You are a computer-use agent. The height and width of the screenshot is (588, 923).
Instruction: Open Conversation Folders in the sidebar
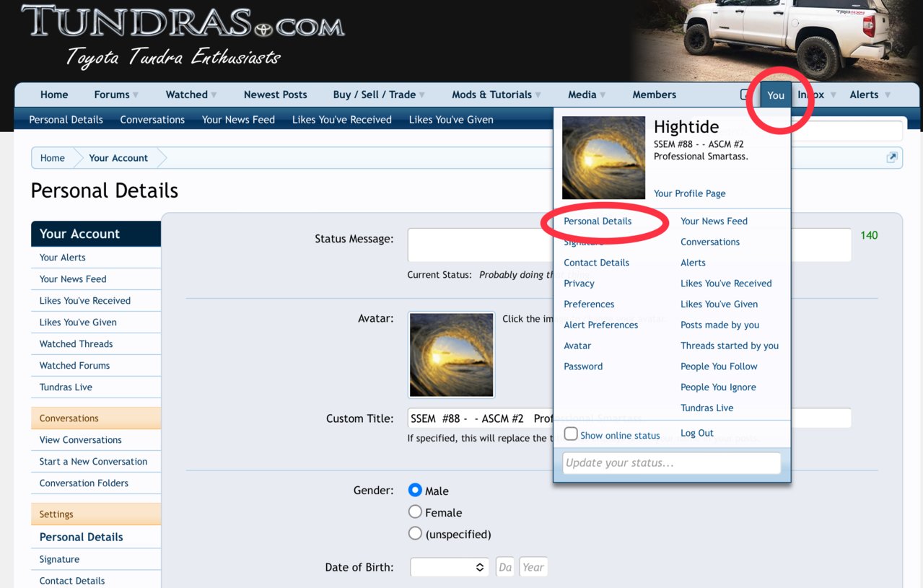point(84,483)
